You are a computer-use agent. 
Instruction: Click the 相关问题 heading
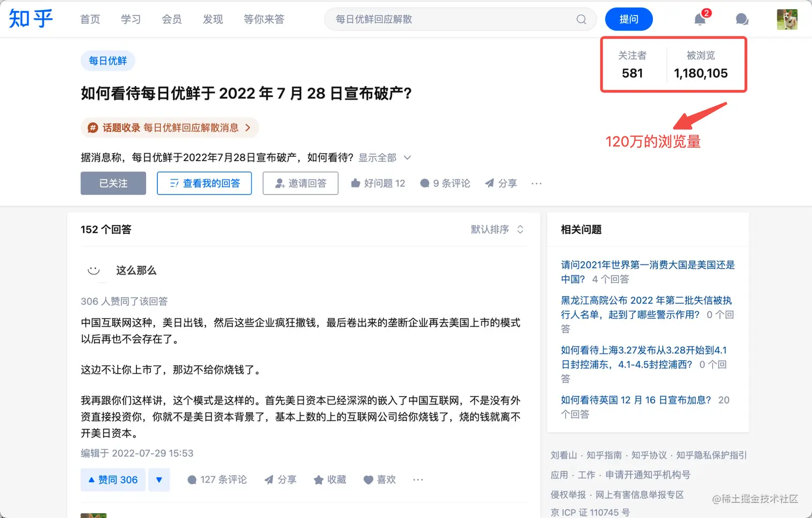pos(581,229)
